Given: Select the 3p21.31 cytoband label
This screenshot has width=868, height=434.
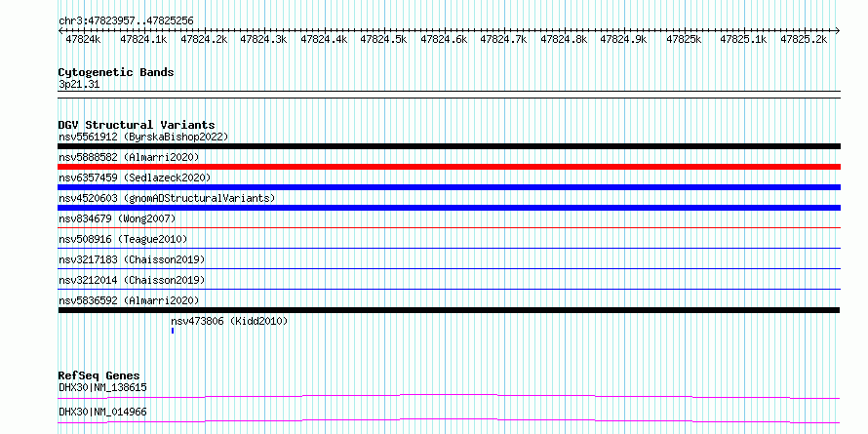Looking at the screenshot, I should coord(79,85).
